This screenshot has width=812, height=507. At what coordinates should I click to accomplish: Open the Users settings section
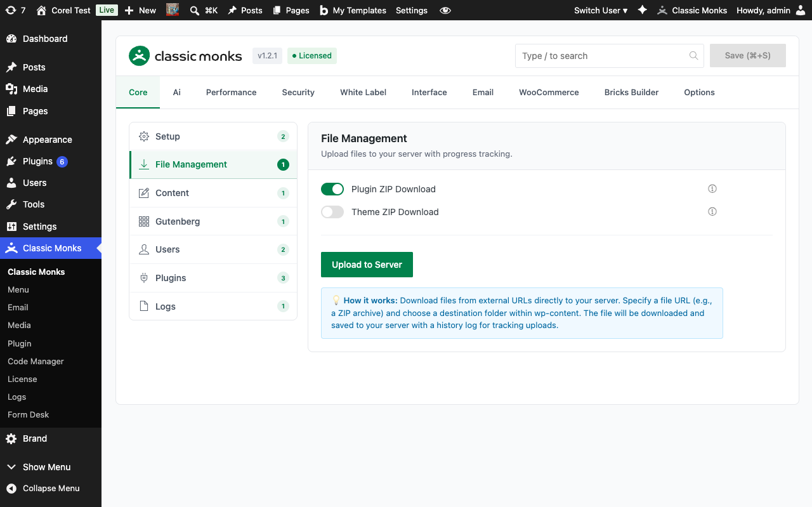point(213,249)
